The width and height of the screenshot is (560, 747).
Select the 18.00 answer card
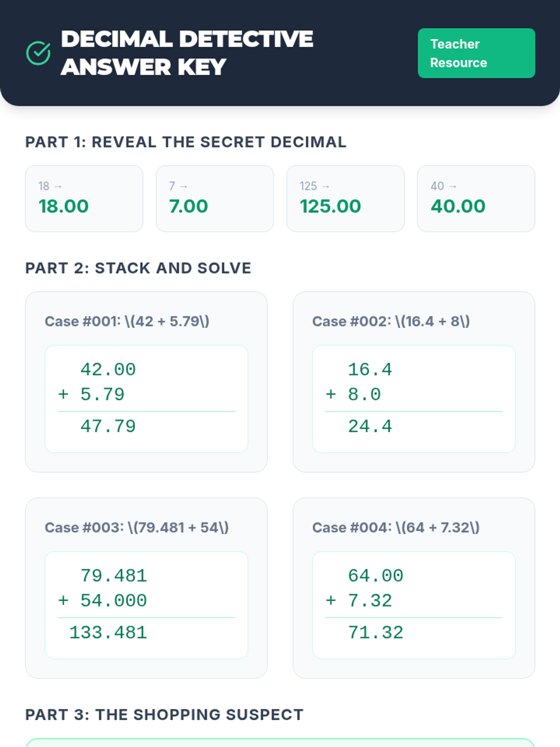(x=84, y=198)
